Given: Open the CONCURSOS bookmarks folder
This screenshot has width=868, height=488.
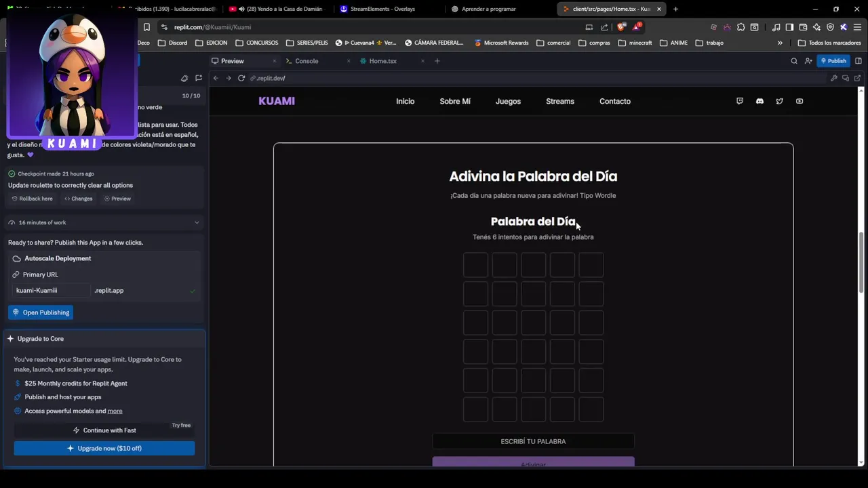Looking at the screenshot, I should pos(256,43).
